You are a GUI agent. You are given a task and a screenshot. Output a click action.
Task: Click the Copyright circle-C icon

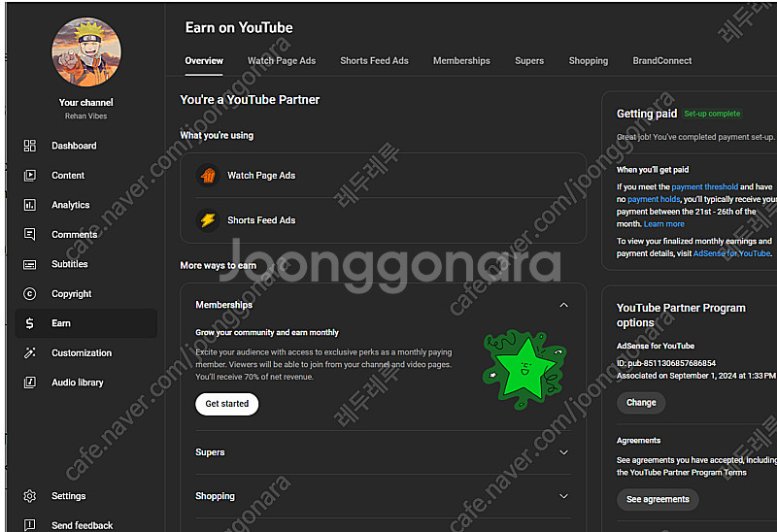(30, 294)
